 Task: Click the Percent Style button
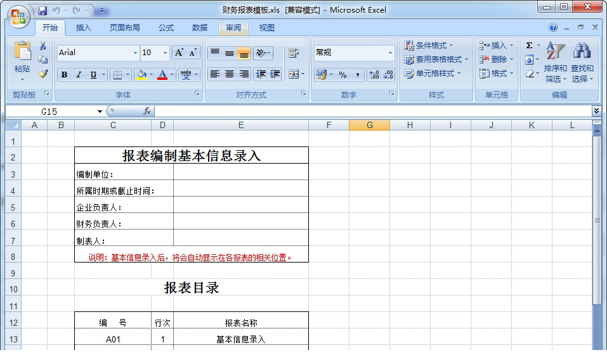coord(343,75)
